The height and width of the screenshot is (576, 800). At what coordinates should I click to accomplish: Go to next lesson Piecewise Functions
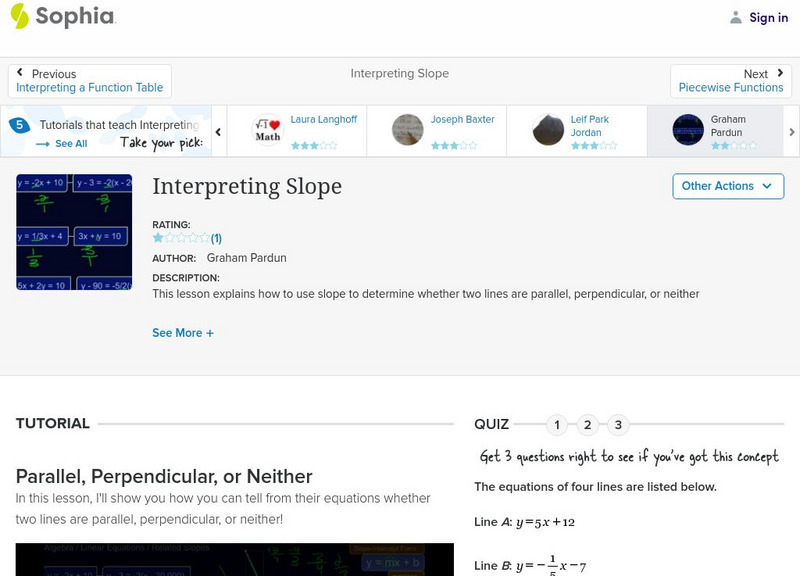731,81
